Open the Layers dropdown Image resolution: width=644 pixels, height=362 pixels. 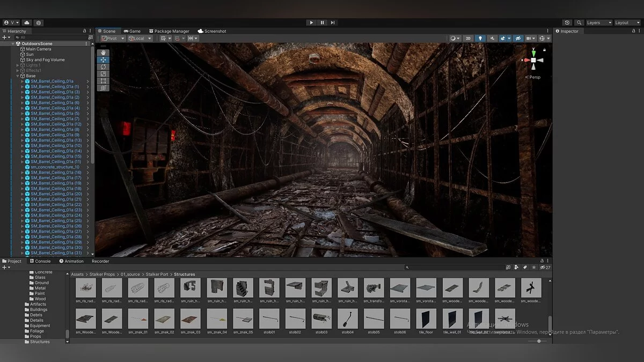coord(598,23)
